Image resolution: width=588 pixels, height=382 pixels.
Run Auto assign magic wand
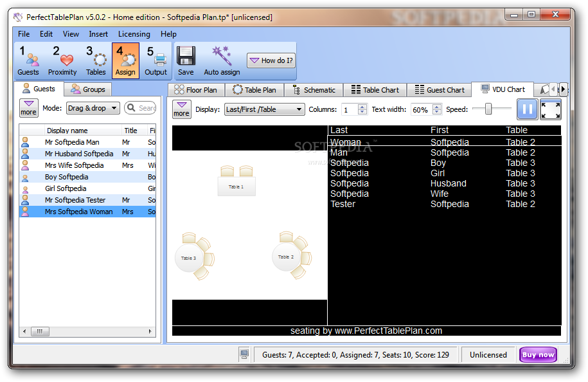click(222, 60)
